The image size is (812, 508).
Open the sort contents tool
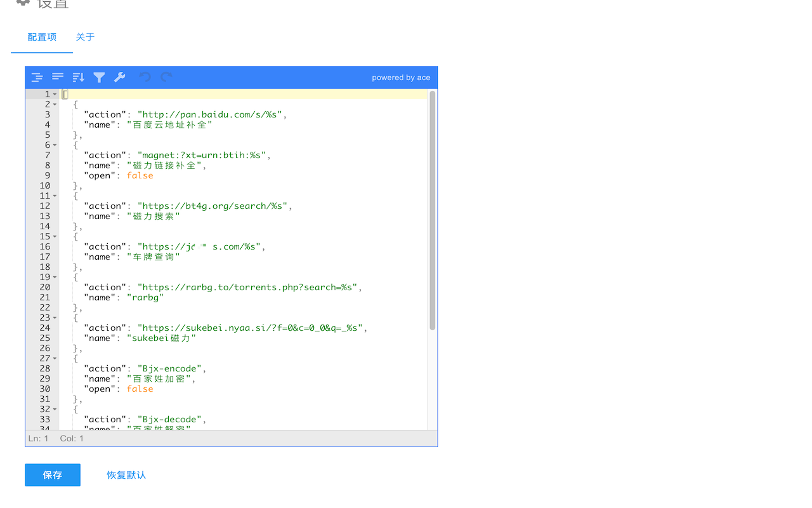79,77
